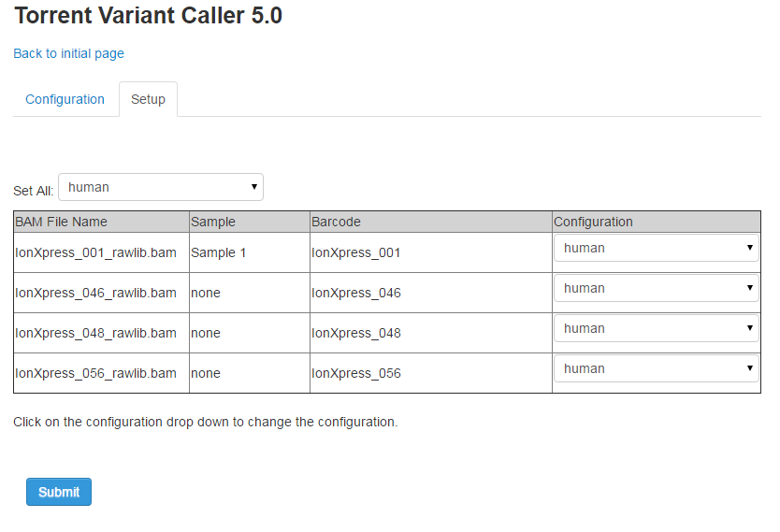
Task: Switch to the Configuration tab
Action: click(x=65, y=99)
